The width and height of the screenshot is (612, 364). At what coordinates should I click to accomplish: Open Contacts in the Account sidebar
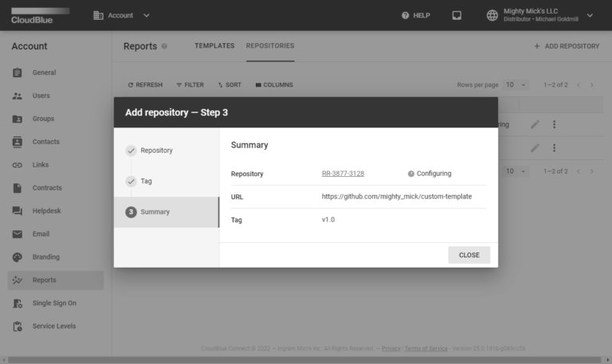pos(56,142)
